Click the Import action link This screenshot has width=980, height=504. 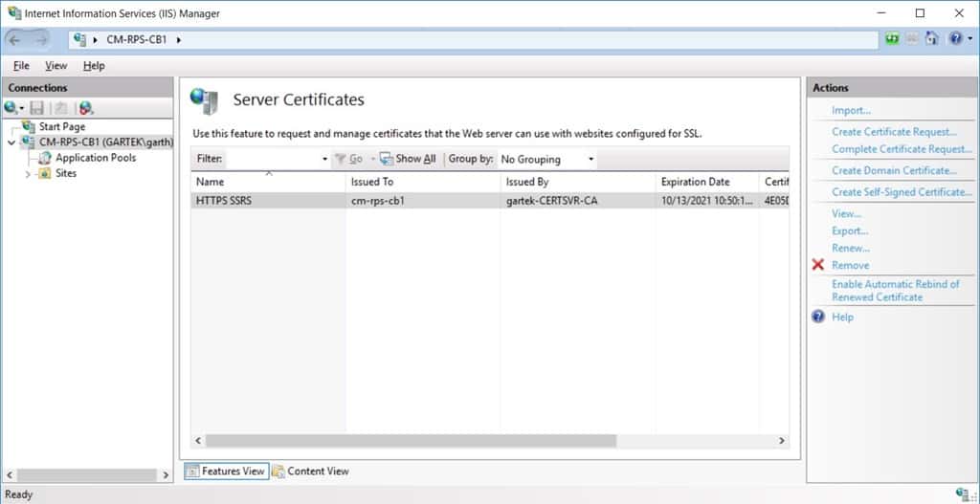pos(851,111)
